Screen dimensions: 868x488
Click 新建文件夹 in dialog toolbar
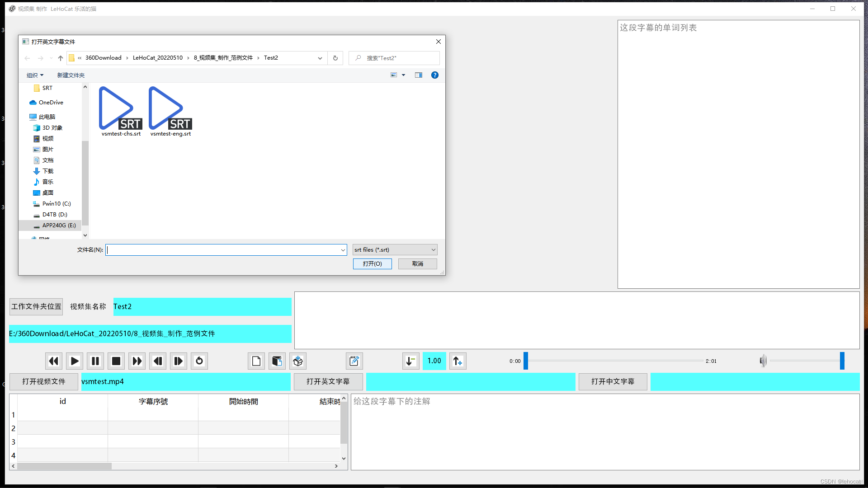[x=71, y=75]
